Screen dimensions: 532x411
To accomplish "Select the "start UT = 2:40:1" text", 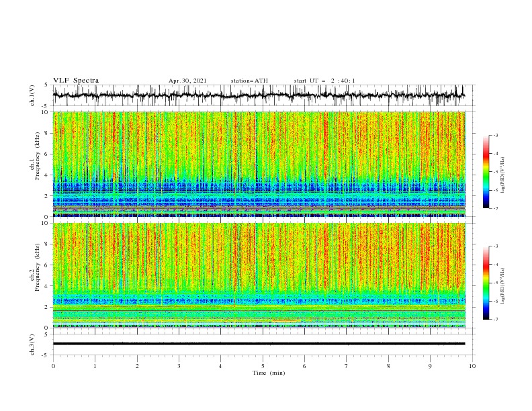I will pos(324,81).
